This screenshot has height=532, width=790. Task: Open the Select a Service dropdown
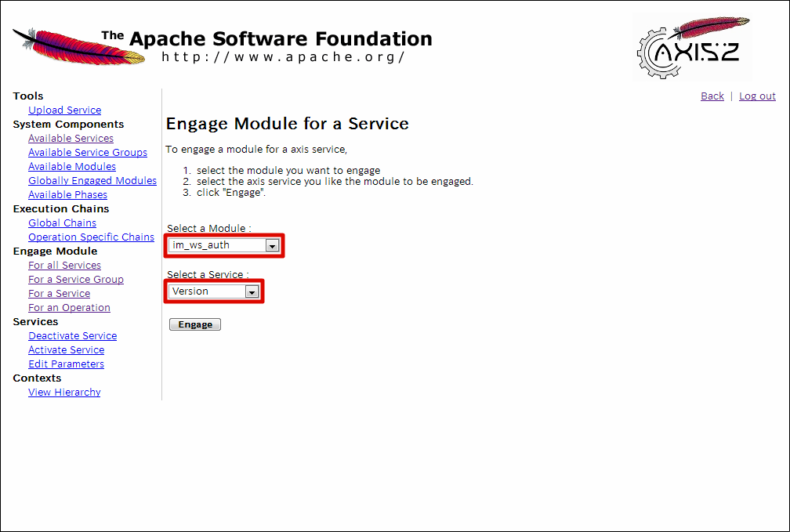[x=214, y=291]
